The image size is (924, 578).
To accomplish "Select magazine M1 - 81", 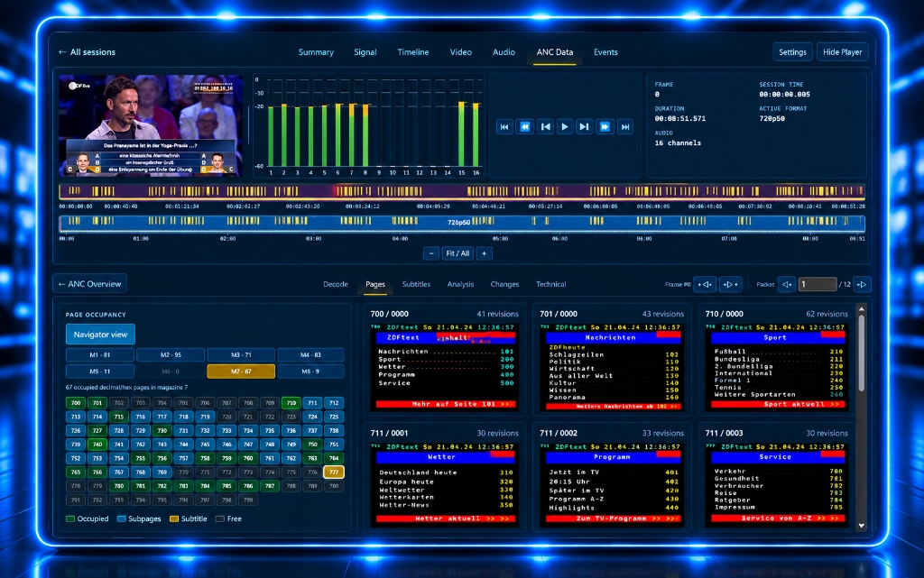I will [x=99, y=355].
